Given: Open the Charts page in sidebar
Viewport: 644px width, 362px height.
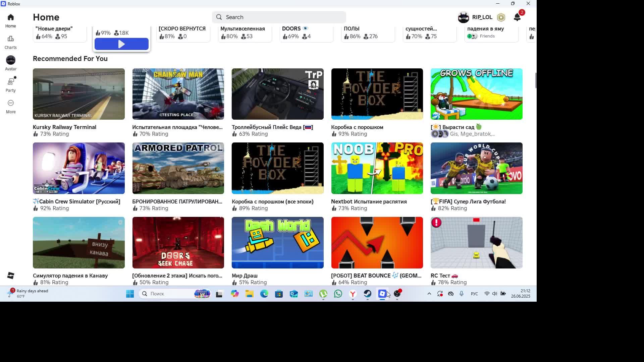Looking at the screenshot, I should pos(10,42).
